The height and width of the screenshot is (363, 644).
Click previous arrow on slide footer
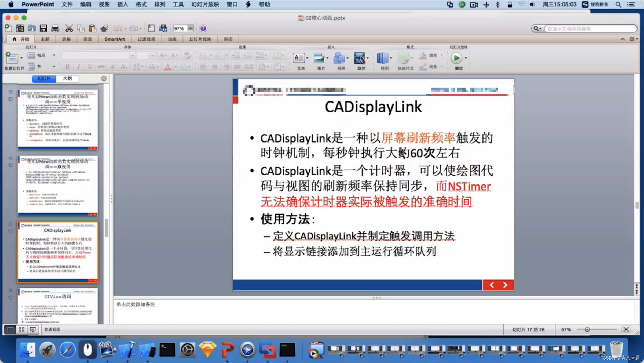tap(492, 285)
